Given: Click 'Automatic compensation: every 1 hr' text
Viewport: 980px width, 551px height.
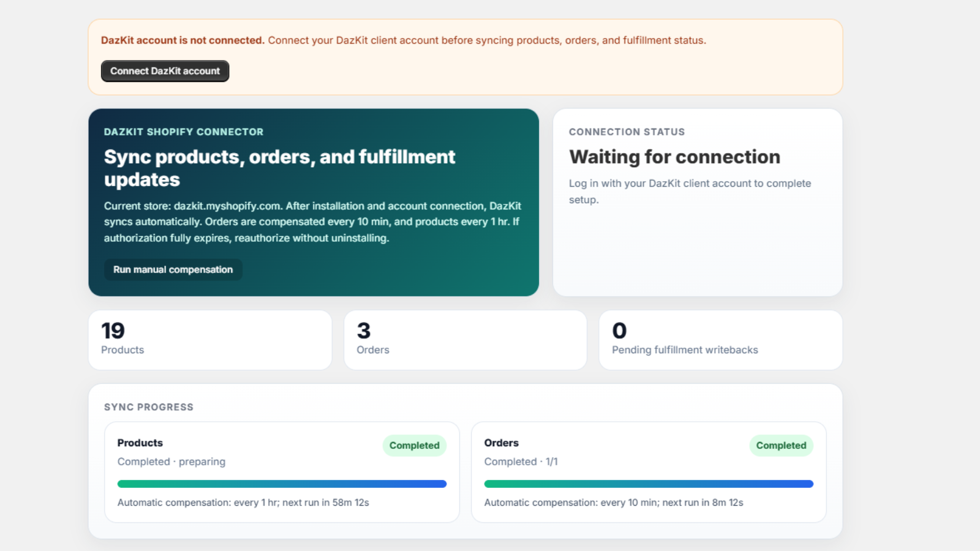Looking at the screenshot, I should pos(243,503).
